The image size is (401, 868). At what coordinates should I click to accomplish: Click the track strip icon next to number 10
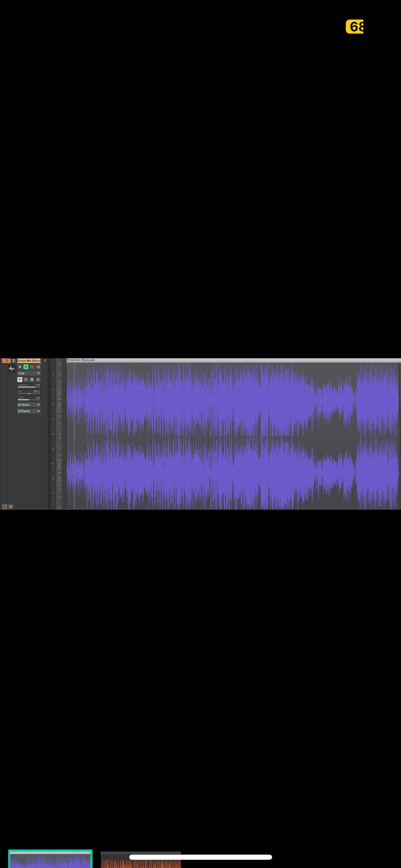(x=14, y=361)
